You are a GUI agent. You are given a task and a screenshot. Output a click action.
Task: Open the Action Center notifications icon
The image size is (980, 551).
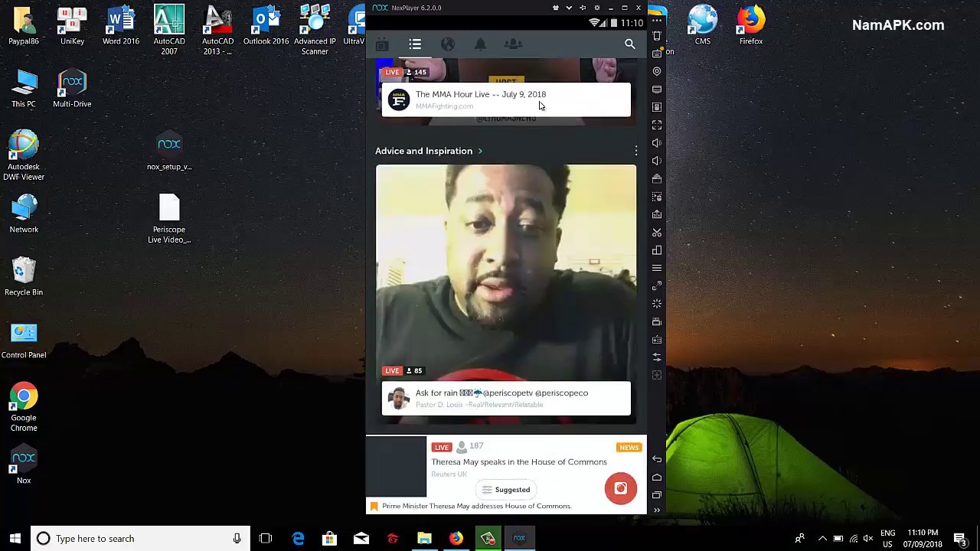point(960,539)
